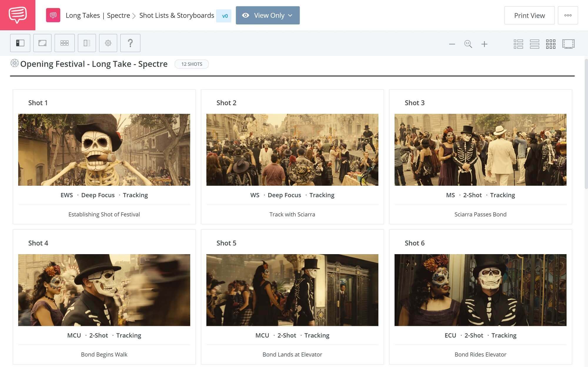This screenshot has width=588, height=367.
Task: Switch to compact rows view icon
Action: pos(534,44)
